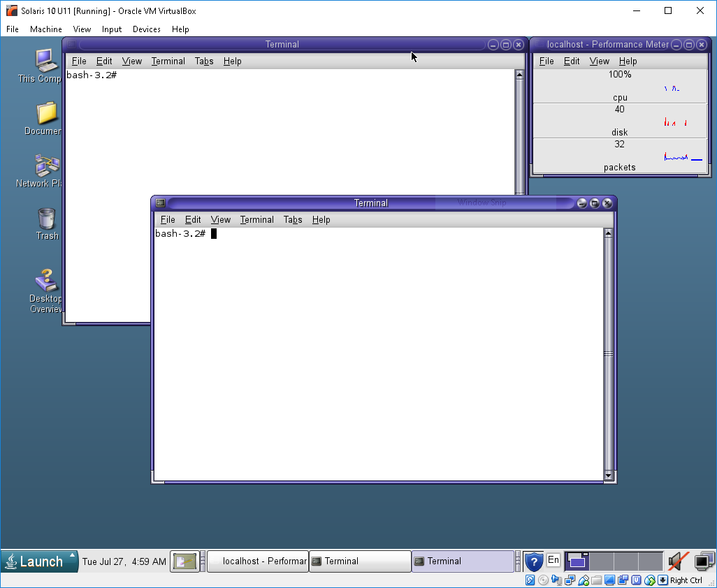The image size is (717, 588).
Task: Click the front Terminal window menu icon
Action: [160, 203]
